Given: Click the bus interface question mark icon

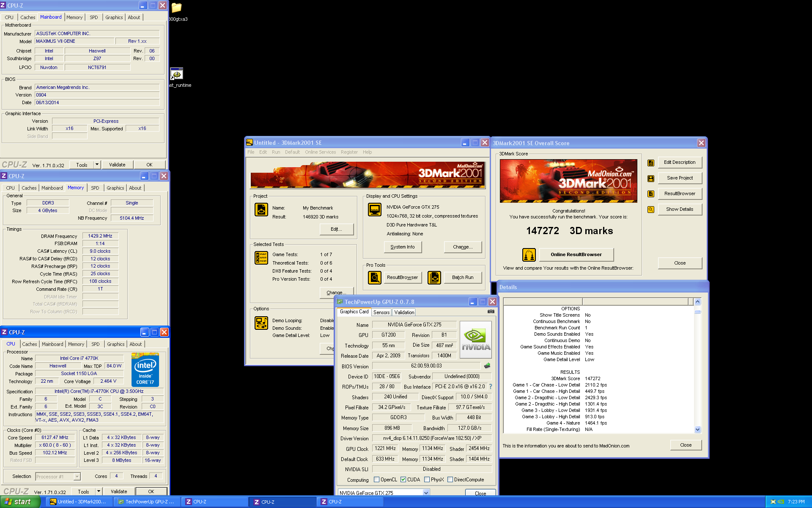Looking at the screenshot, I should click(x=491, y=387).
